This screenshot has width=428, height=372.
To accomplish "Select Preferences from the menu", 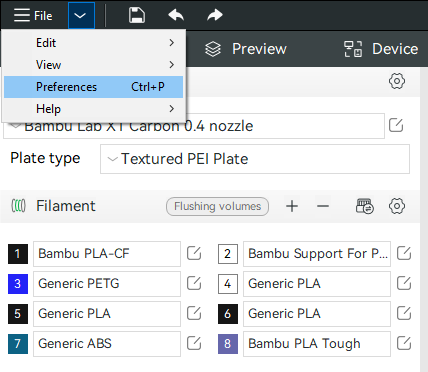I will (93, 87).
